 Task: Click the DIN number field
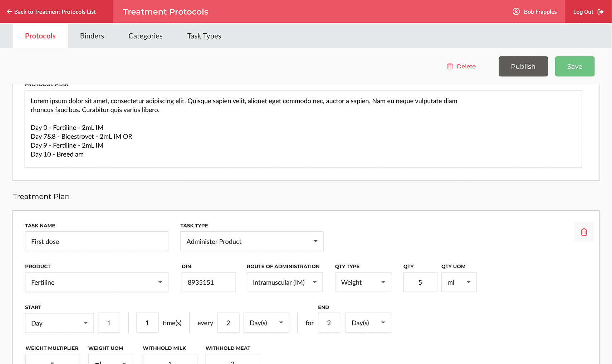(209, 282)
